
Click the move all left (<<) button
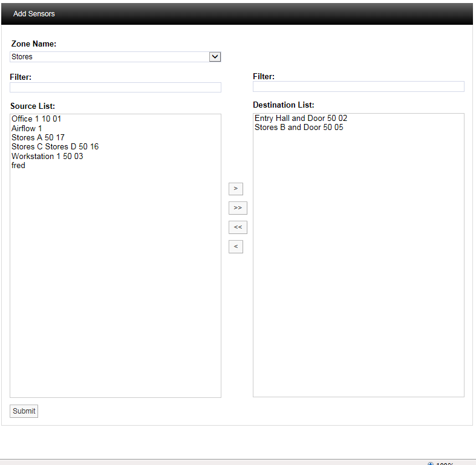pyautogui.click(x=238, y=227)
